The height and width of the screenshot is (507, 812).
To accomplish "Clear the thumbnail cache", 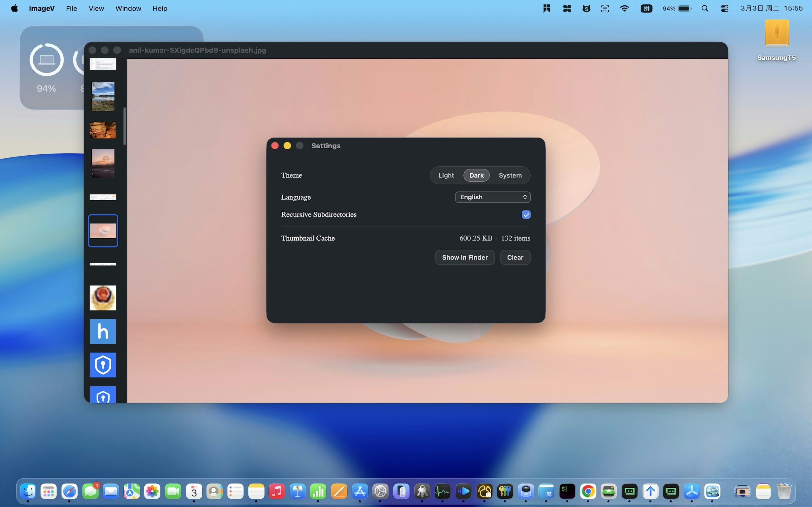I will pyautogui.click(x=515, y=257).
